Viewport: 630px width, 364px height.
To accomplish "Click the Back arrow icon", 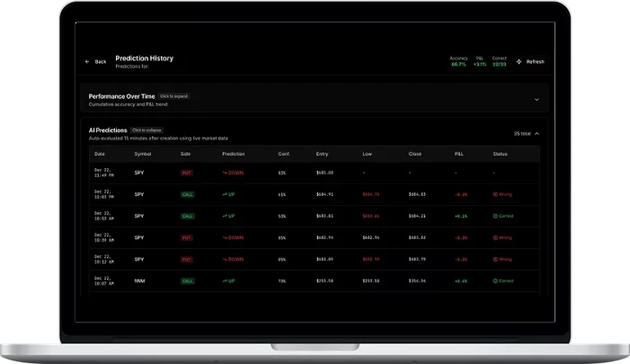I will pos(87,62).
